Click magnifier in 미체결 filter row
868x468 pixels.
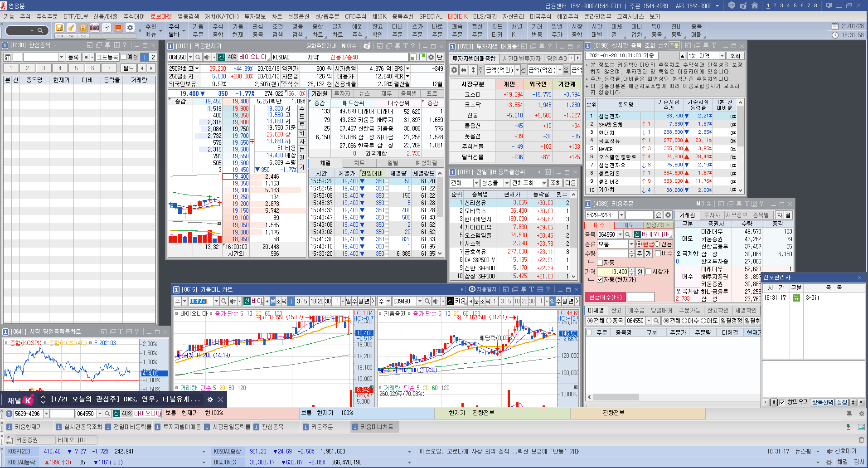pyautogui.click(x=656, y=321)
